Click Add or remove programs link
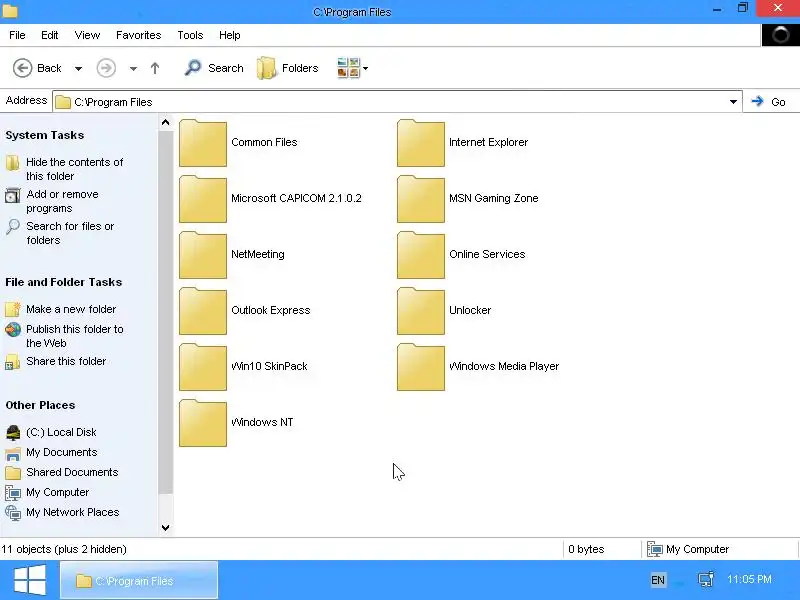The image size is (800, 600). tap(62, 201)
